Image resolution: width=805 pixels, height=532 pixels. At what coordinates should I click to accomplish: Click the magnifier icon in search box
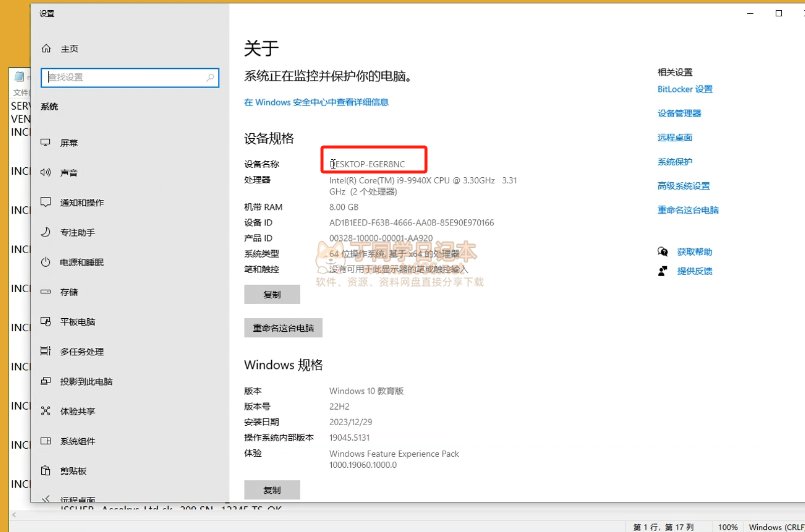coord(211,77)
